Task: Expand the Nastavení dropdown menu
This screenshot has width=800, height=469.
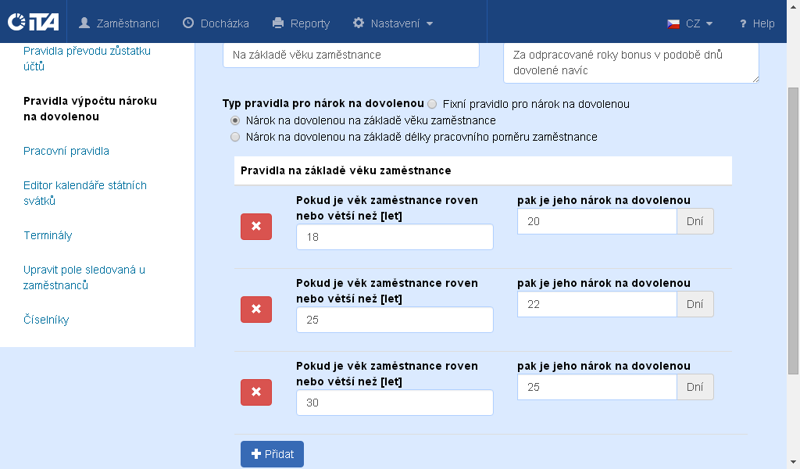Action: tap(393, 22)
